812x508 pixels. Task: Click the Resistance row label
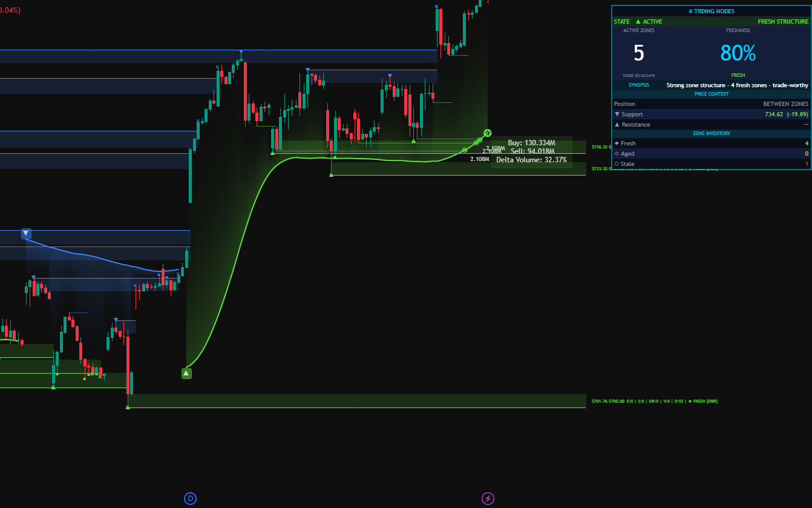coord(636,125)
